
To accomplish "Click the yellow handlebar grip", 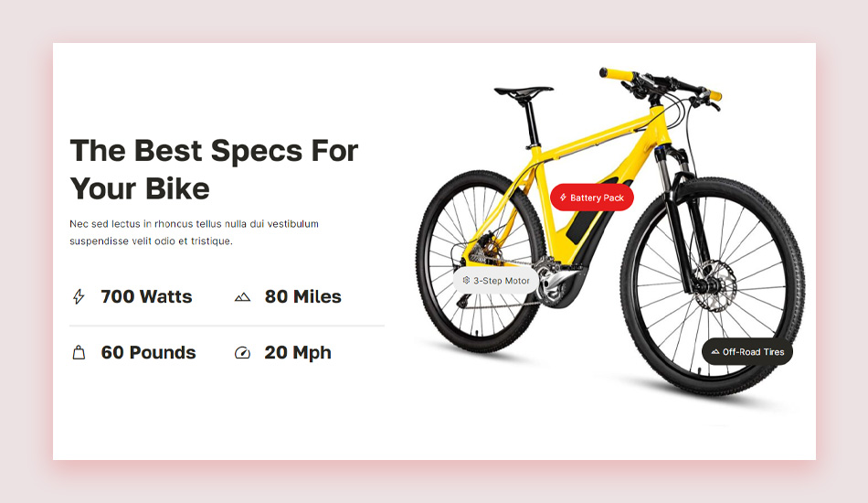I will click(616, 74).
